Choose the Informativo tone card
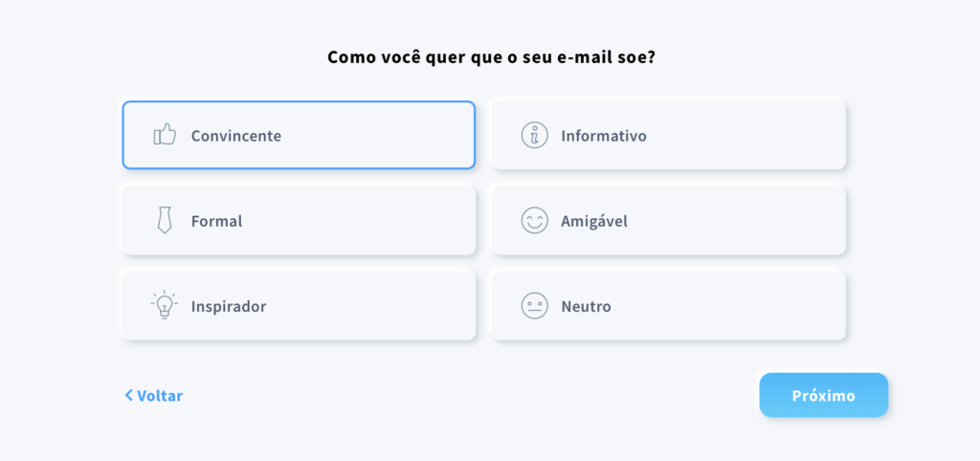This screenshot has height=461, width=980. (x=669, y=135)
